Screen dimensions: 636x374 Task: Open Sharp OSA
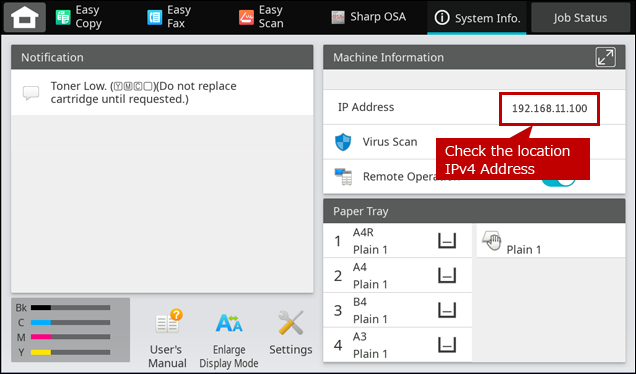(x=368, y=17)
